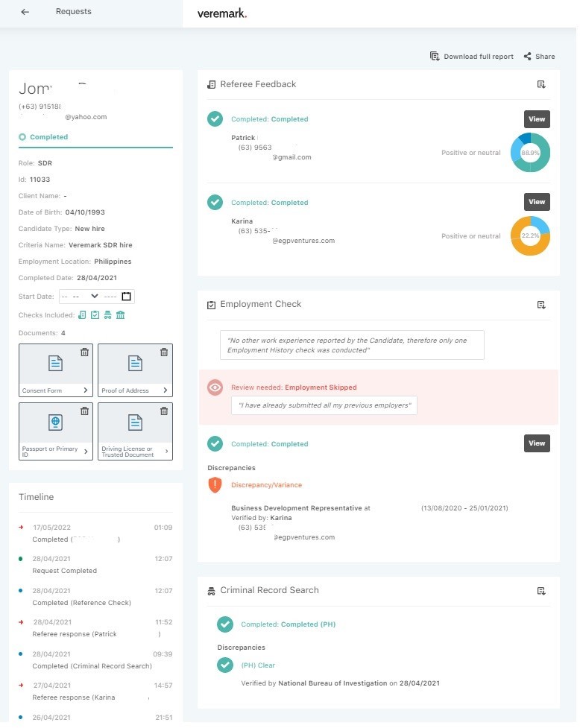The width and height of the screenshot is (580, 728).
Task: Download the Referee Feedback section report
Action: [x=541, y=85]
